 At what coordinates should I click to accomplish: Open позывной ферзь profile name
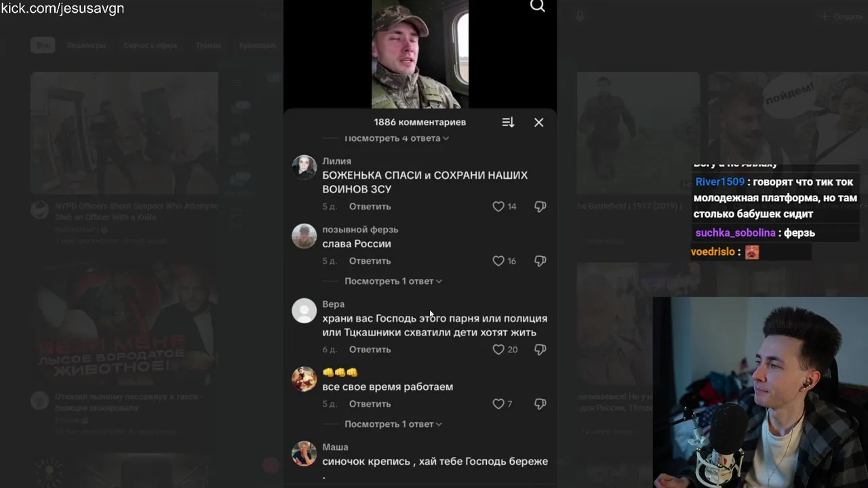[360, 230]
